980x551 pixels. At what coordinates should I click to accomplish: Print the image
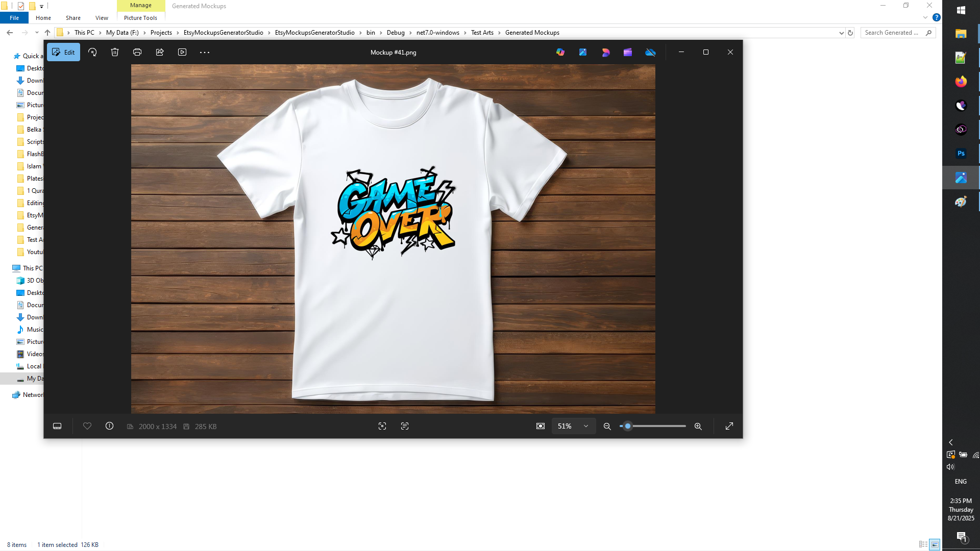[x=137, y=52]
